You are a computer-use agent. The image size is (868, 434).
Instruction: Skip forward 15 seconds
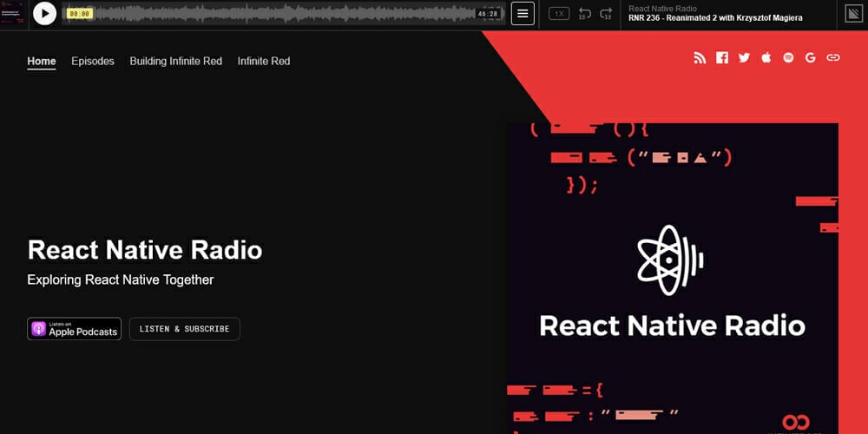pos(606,14)
